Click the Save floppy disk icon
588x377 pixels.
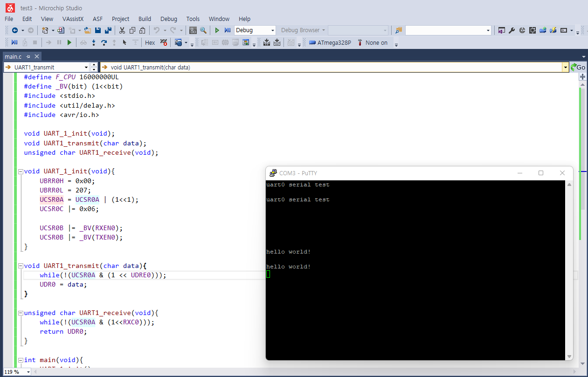(x=98, y=30)
